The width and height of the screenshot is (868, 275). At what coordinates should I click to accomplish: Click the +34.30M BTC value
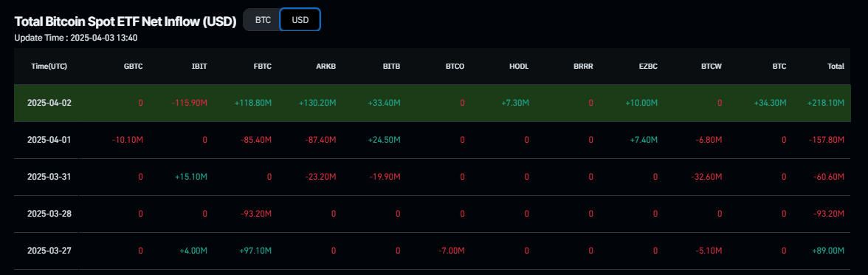(x=770, y=103)
